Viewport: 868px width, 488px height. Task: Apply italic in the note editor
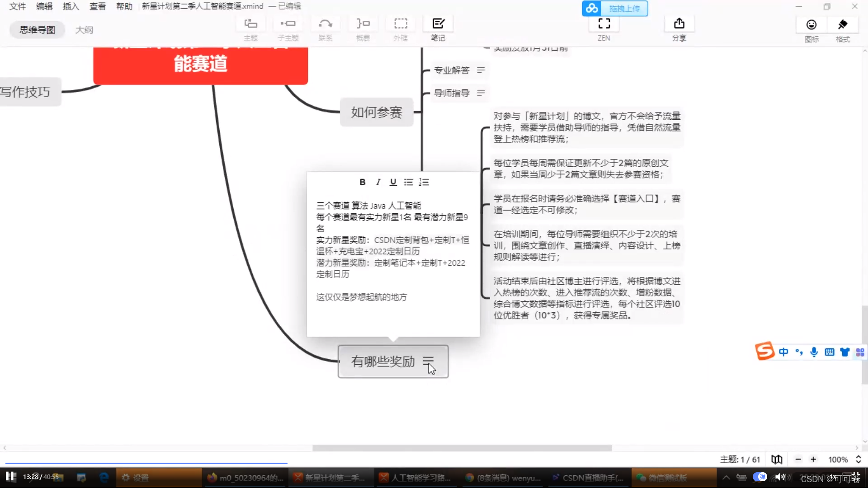pos(378,182)
